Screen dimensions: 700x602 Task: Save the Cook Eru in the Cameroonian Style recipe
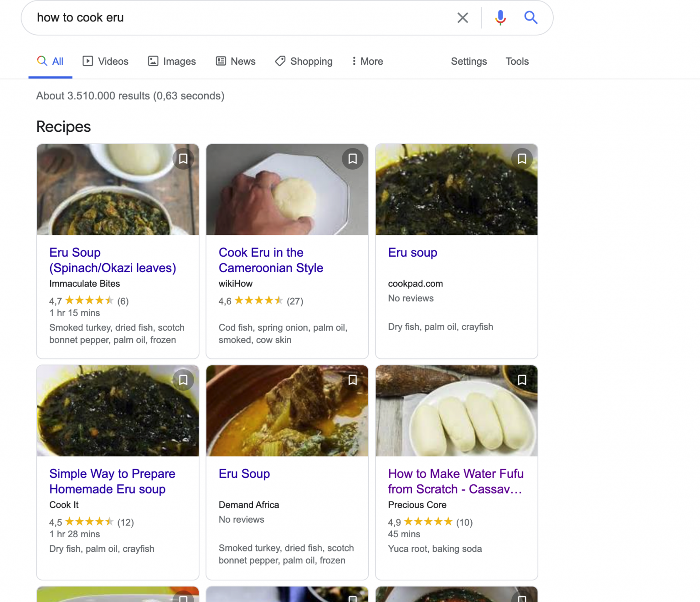353,159
